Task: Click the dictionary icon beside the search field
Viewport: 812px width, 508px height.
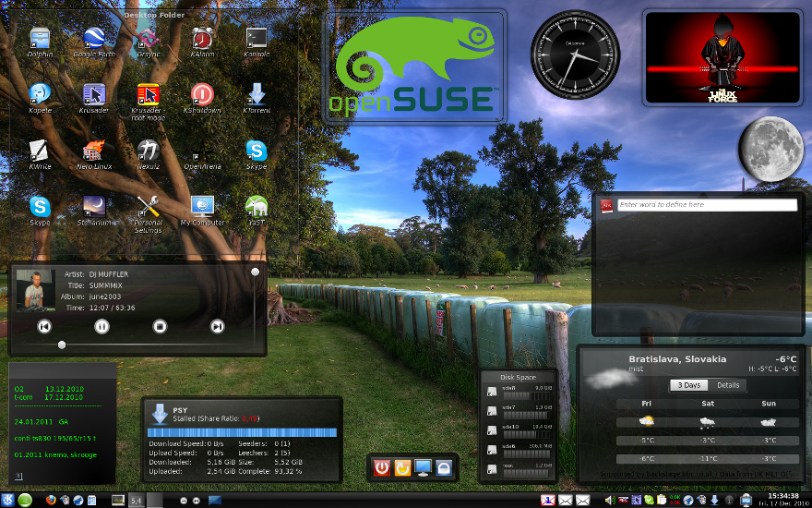Action: (x=606, y=205)
